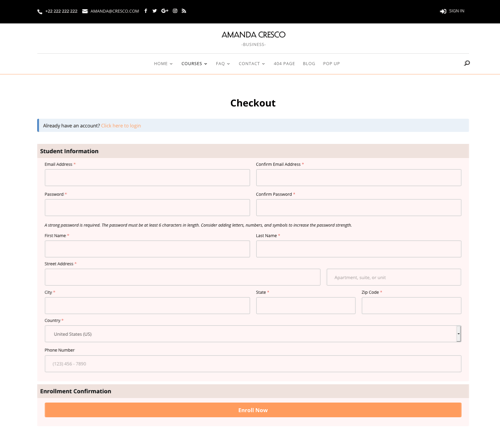Expand the Home menu dropdown
500x436 pixels.
pyautogui.click(x=163, y=63)
